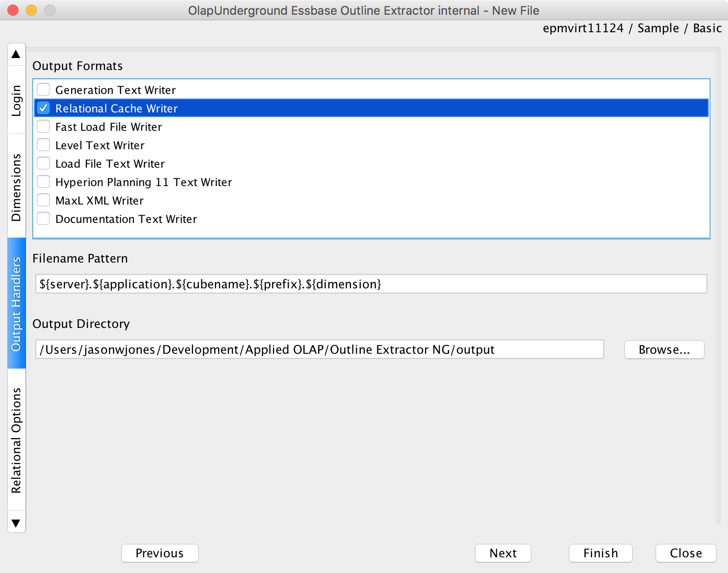This screenshot has width=728, height=573.
Task: Select the Load File Text Writer label
Action: pyautogui.click(x=110, y=164)
